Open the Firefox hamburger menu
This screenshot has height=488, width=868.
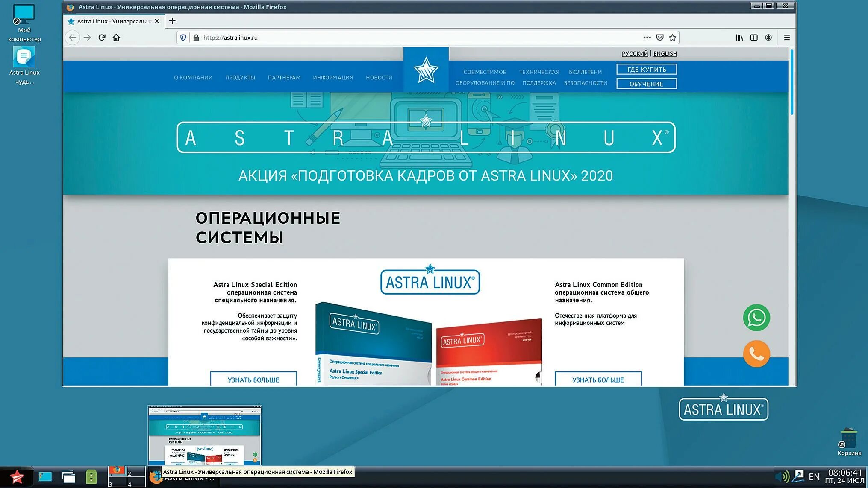click(x=787, y=38)
